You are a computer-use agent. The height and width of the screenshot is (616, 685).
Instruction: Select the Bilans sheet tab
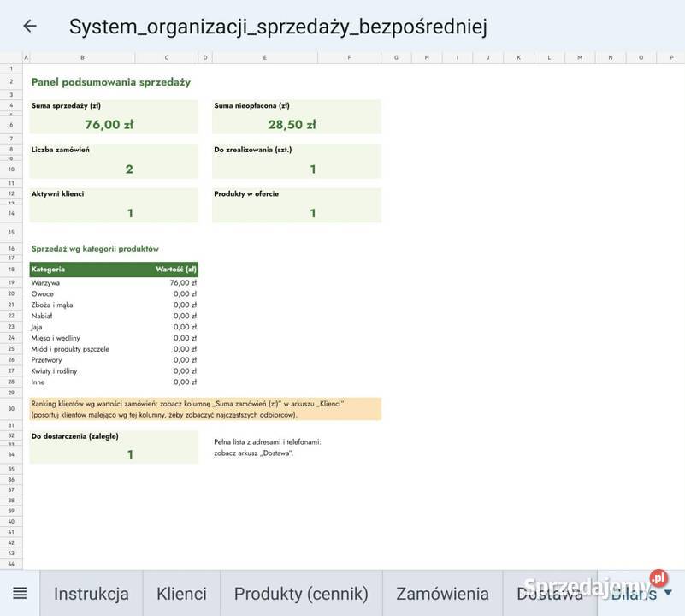pyautogui.click(x=634, y=594)
